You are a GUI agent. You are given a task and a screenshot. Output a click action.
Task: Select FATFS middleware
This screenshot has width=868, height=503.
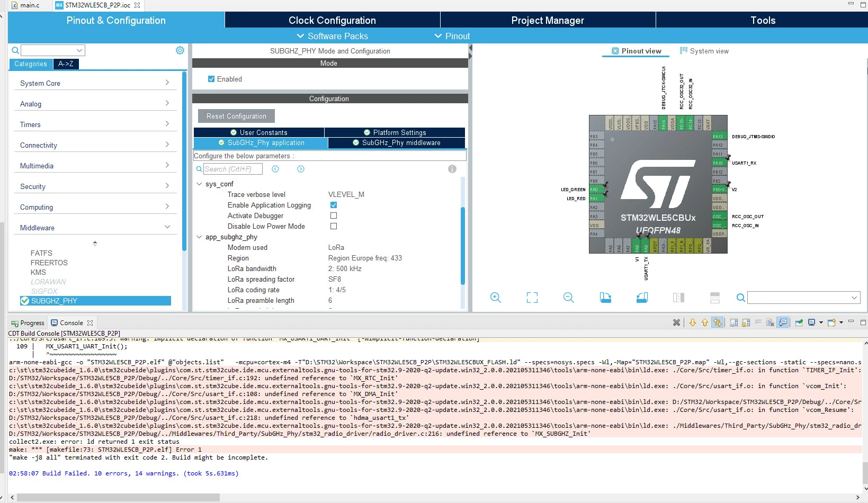(x=41, y=253)
